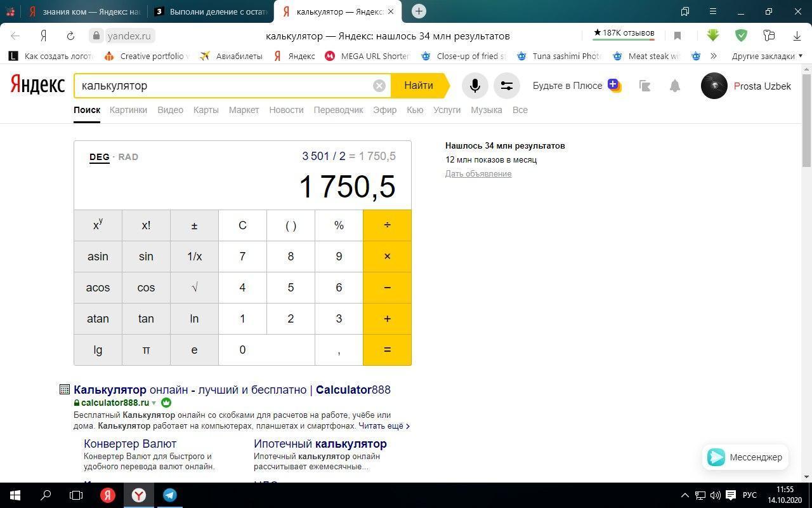The height and width of the screenshot is (508, 812).
Task: Switch calculator to DEG mode
Action: (x=99, y=157)
